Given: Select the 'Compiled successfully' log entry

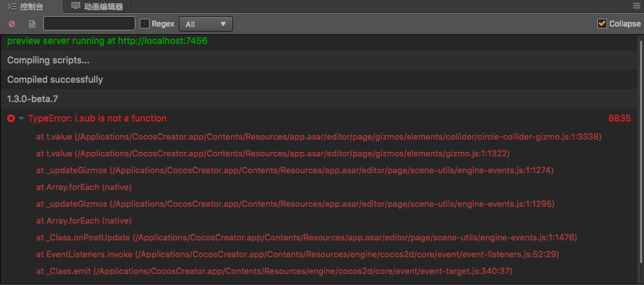Looking at the screenshot, I should click(55, 79).
